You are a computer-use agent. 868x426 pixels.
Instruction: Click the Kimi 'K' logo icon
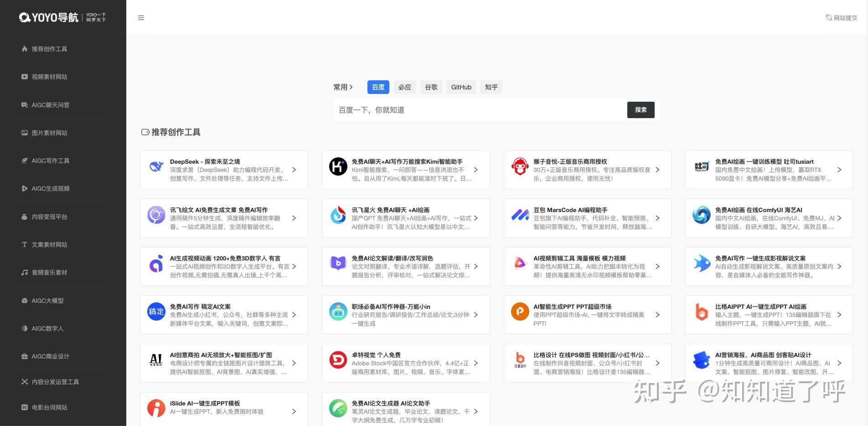click(338, 166)
